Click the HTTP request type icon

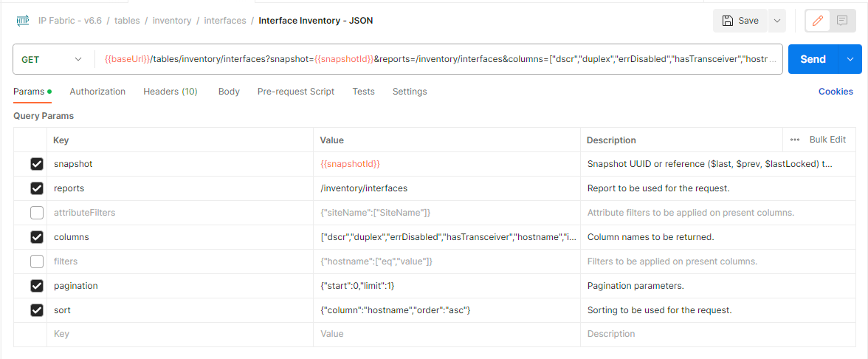click(x=22, y=21)
